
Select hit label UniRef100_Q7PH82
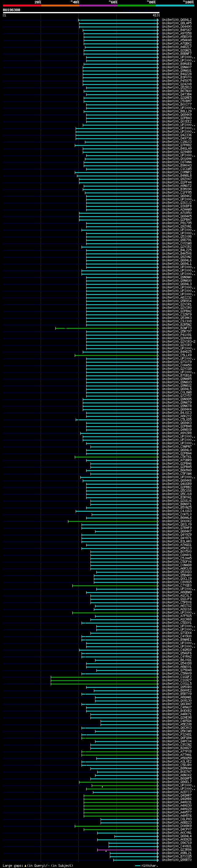[176, 145]
